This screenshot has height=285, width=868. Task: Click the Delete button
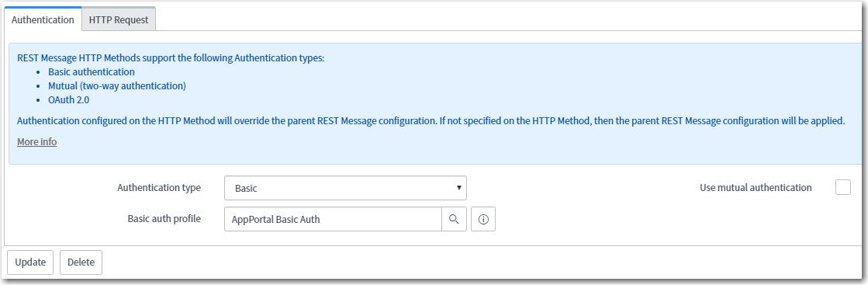pyautogui.click(x=81, y=262)
